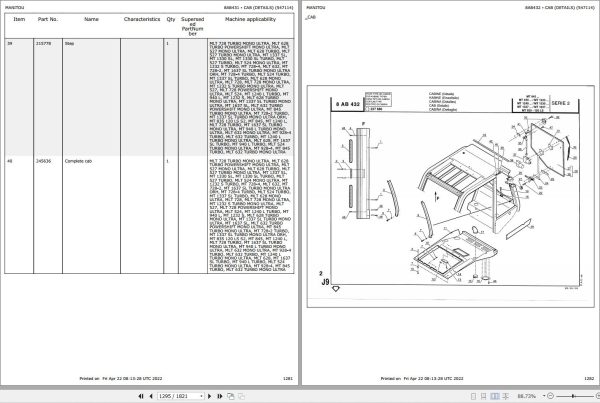This screenshot has width=600, height=403.
Task: Switch to single page layout
Action: (x=473, y=396)
